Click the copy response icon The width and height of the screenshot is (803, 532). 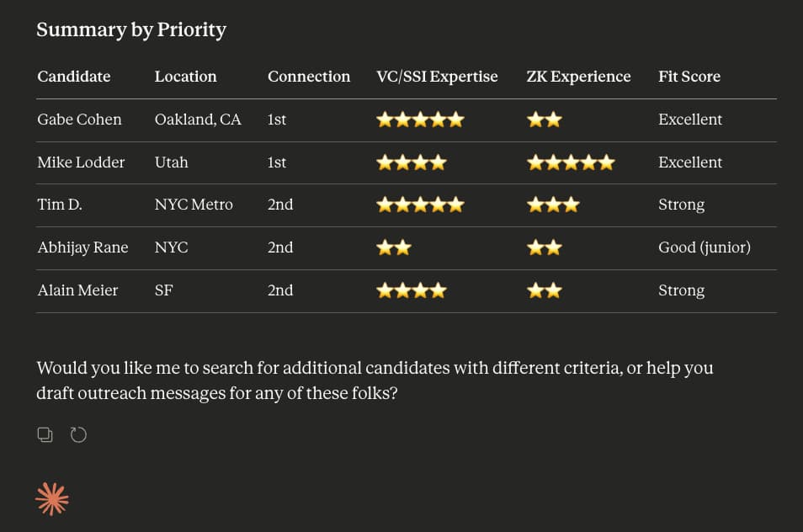click(45, 434)
